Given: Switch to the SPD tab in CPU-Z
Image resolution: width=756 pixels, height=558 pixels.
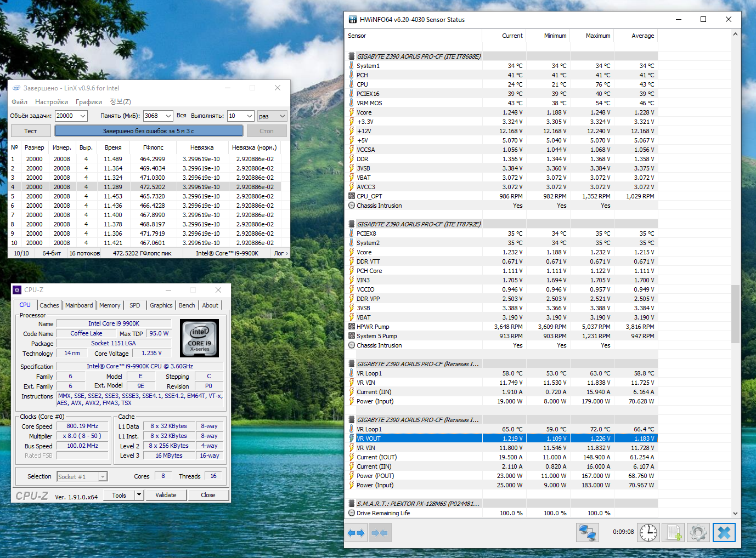Looking at the screenshot, I should pyautogui.click(x=135, y=305).
